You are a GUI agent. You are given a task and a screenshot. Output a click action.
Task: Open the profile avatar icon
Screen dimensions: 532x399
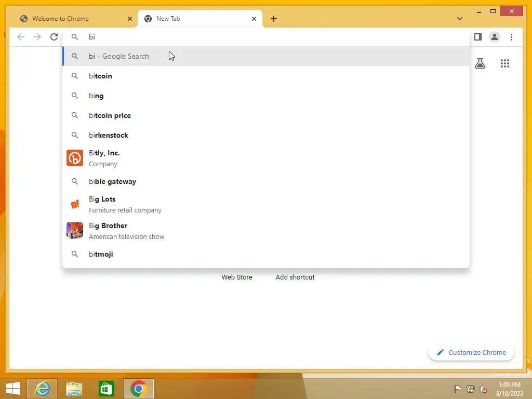click(x=495, y=37)
